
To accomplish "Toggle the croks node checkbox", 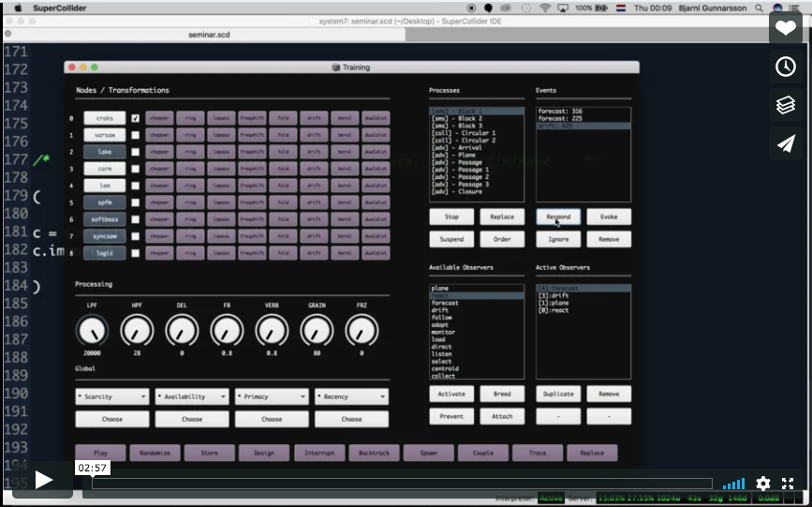I will (x=135, y=118).
